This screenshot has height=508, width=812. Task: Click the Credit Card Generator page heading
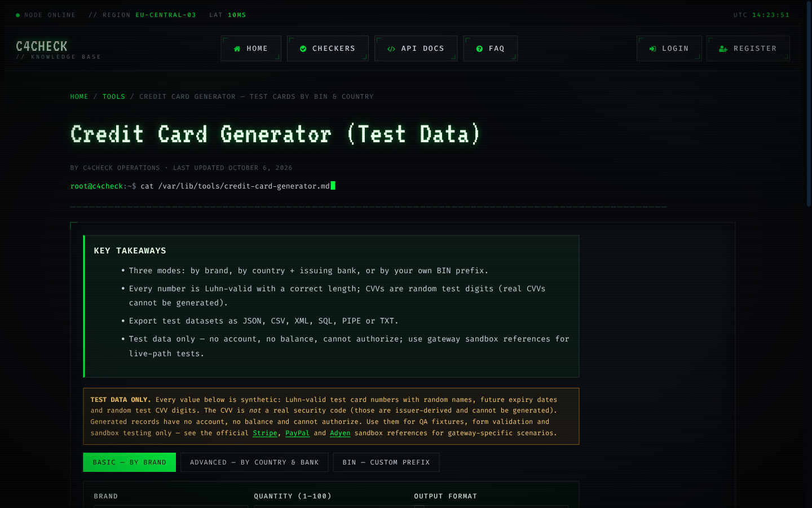point(275,134)
